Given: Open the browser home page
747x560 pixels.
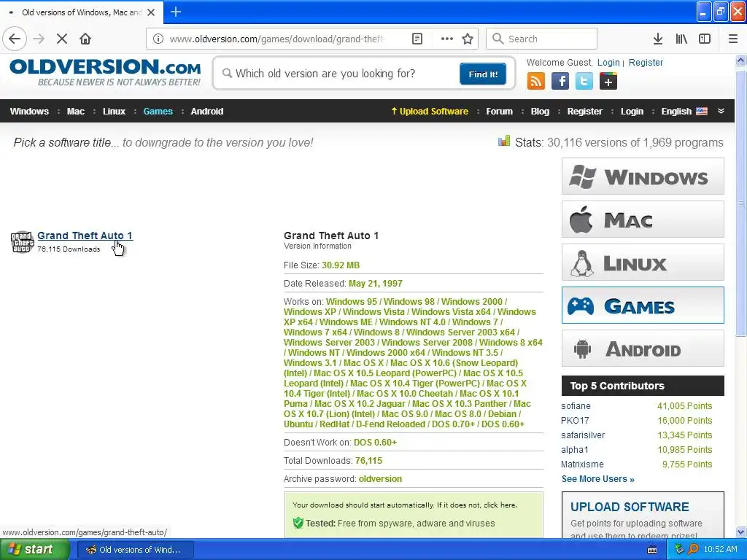Looking at the screenshot, I should pyautogui.click(x=85, y=39).
